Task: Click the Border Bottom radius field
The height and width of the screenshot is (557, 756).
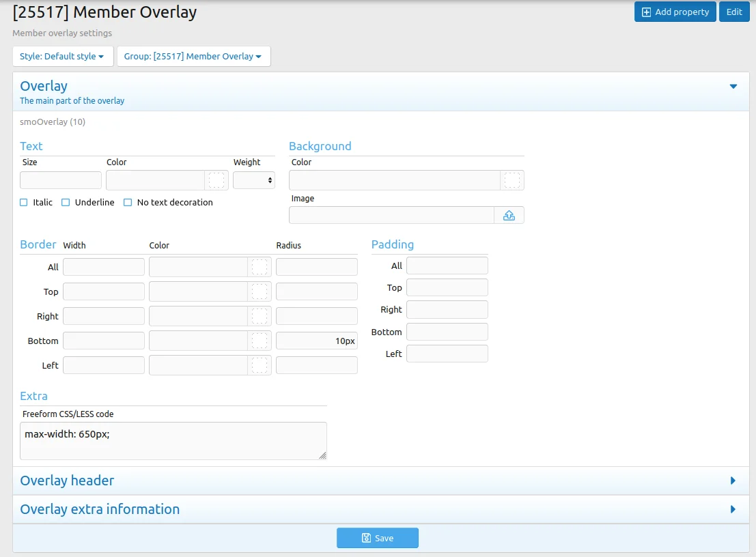Action: pyautogui.click(x=316, y=341)
